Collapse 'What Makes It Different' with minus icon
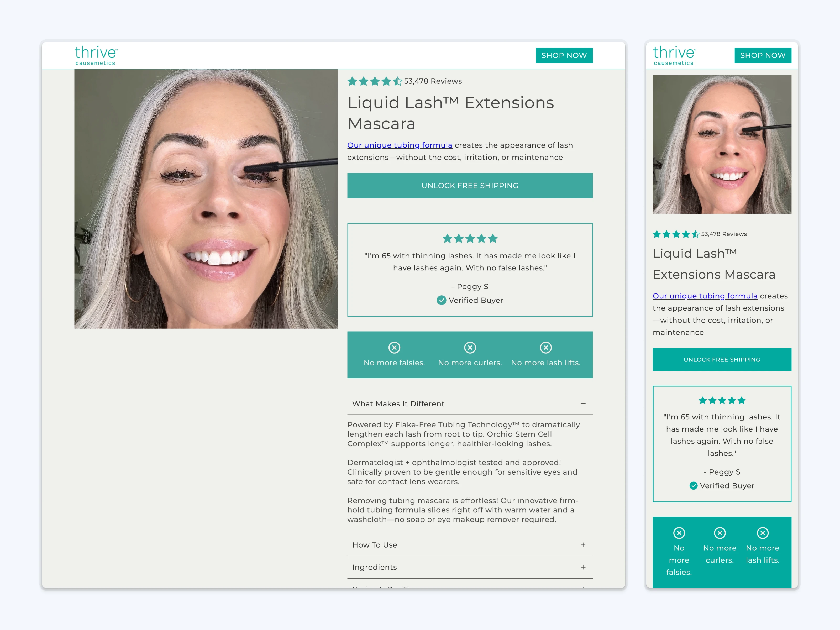The width and height of the screenshot is (840, 630). (583, 404)
